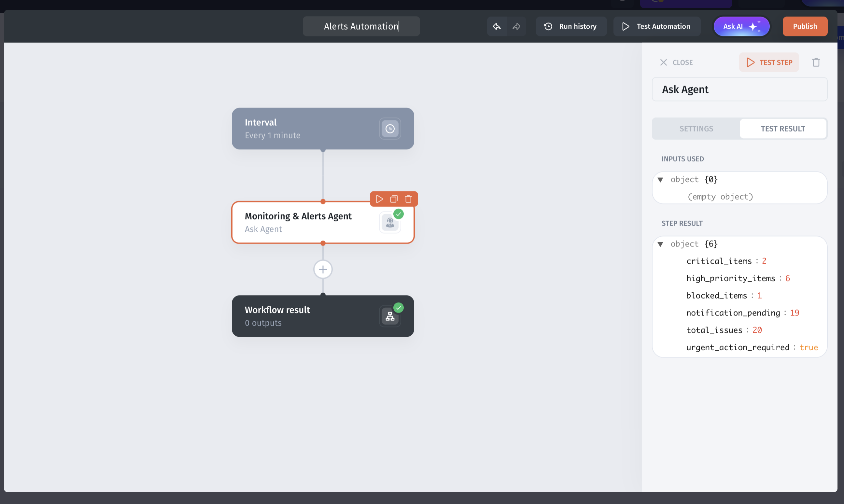Collapse the Inputs Used object tree
Screen dimensions: 844x504
pyautogui.click(x=660, y=180)
